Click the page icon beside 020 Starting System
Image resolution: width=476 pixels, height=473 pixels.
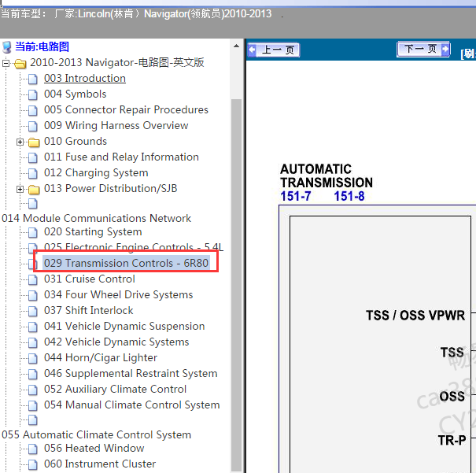33,232
